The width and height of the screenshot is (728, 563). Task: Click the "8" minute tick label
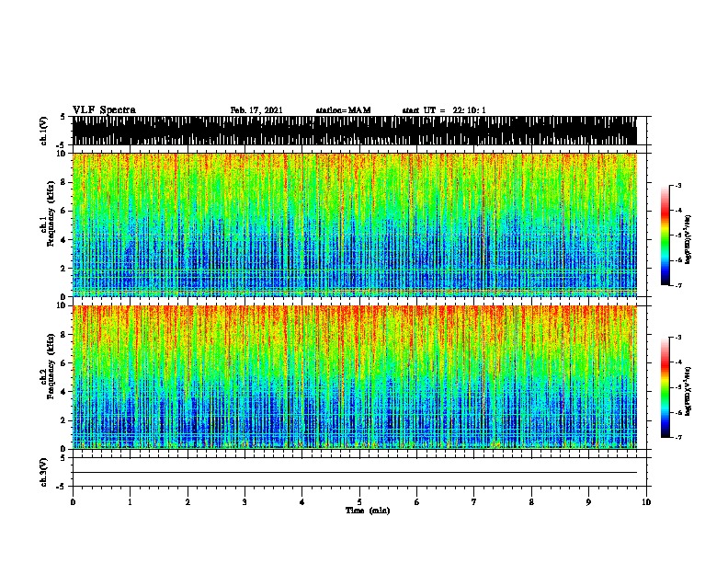(x=531, y=502)
